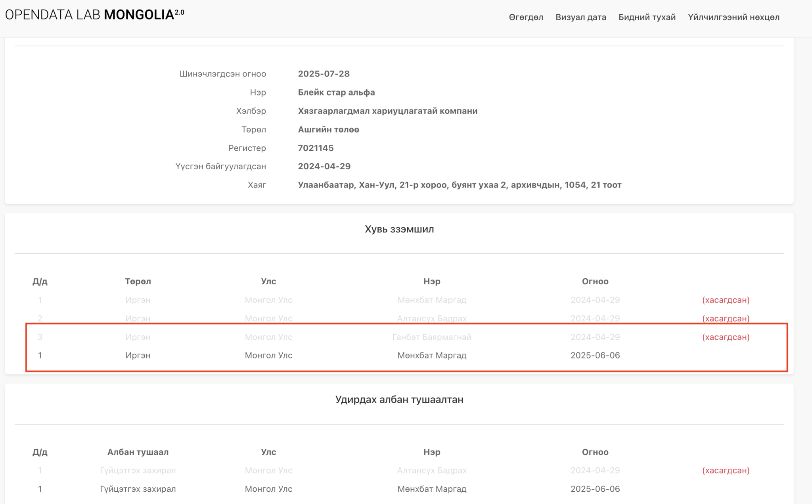
Task: Click the Хувь эзэмшил section heading
Action: click(399, 229)
